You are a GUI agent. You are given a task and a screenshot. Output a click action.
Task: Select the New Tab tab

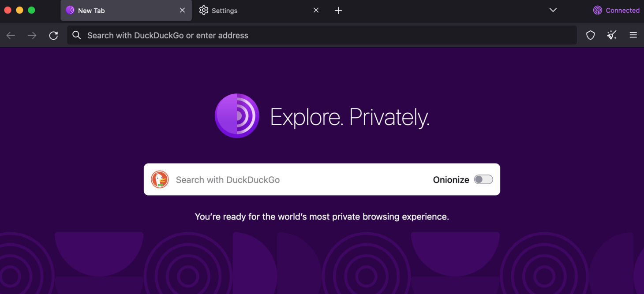(x=126, y=11)
